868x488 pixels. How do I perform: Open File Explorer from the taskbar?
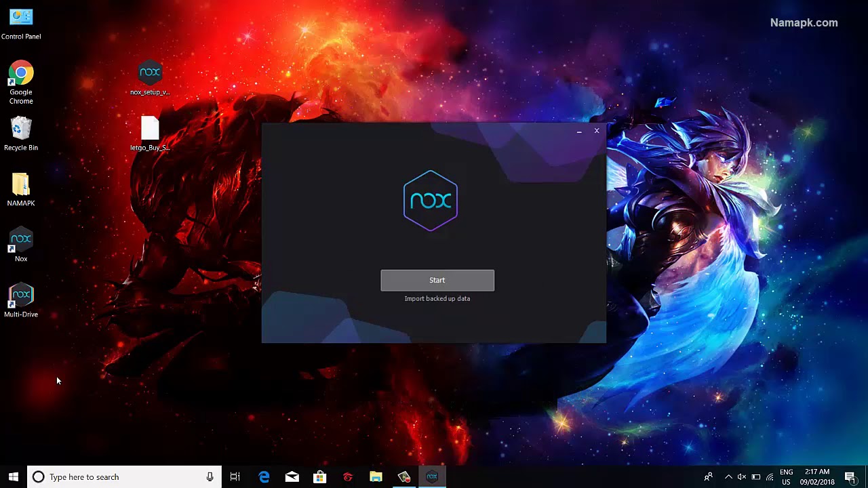(376, 477)
